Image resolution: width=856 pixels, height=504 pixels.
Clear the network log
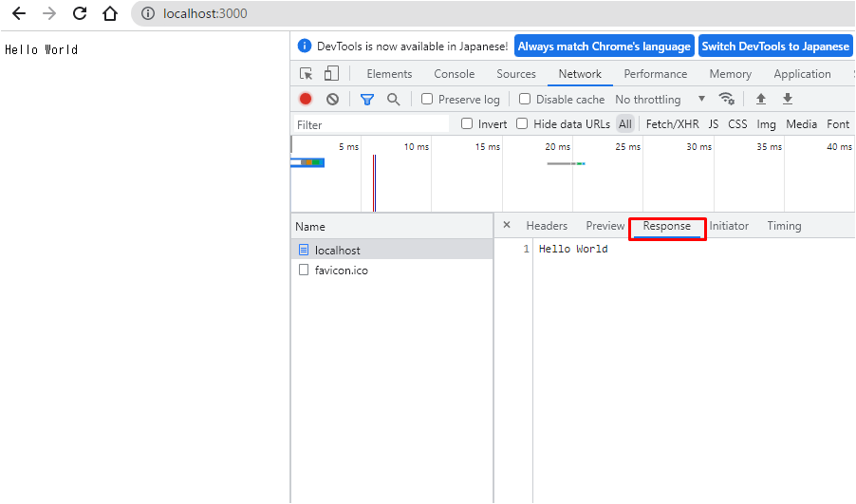(x=332, y=100)
